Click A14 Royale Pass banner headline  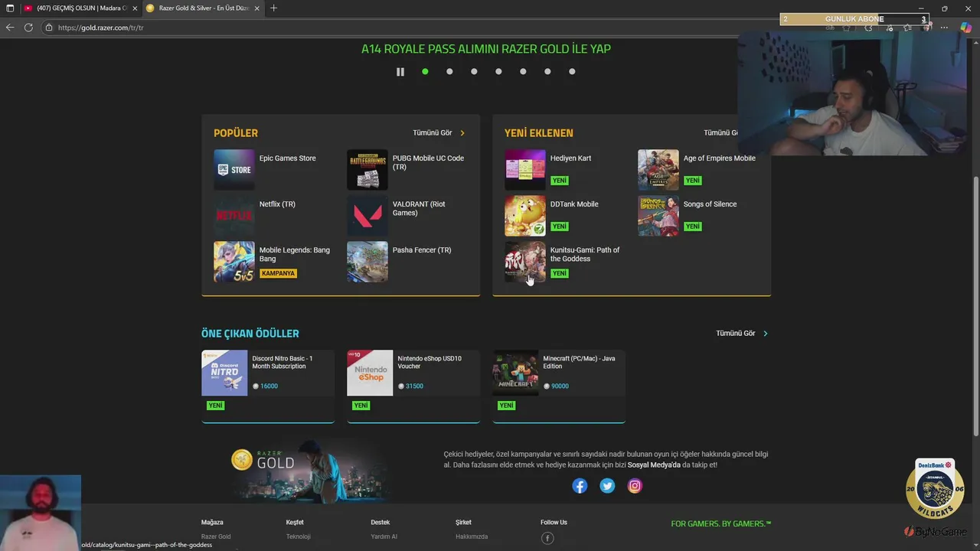pyautogui.click(x=486, y=49)
